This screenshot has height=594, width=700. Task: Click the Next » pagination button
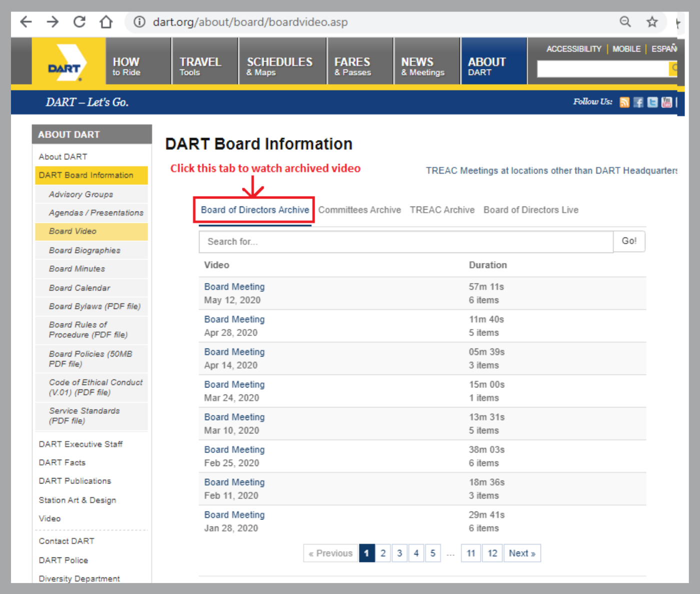pos(522,553)
